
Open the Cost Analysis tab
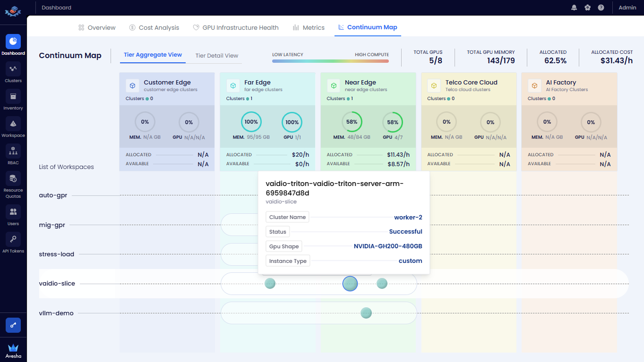154,28
